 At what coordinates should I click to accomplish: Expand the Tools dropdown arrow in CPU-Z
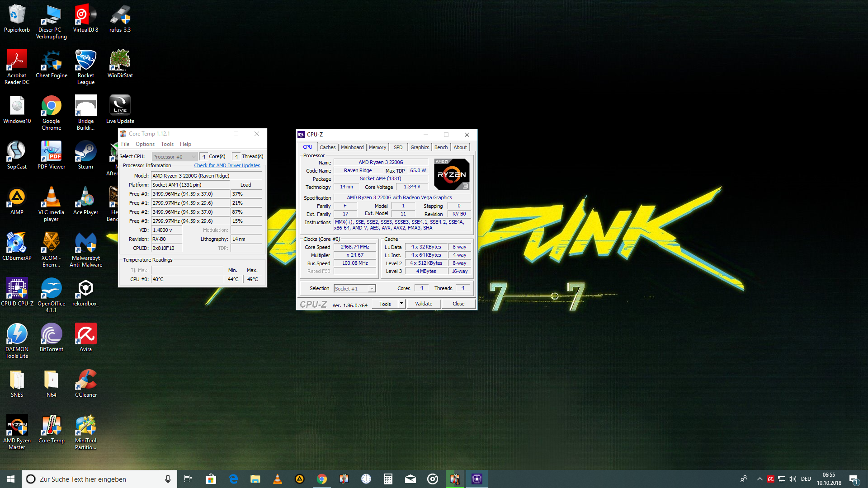(x=401, y=303)
